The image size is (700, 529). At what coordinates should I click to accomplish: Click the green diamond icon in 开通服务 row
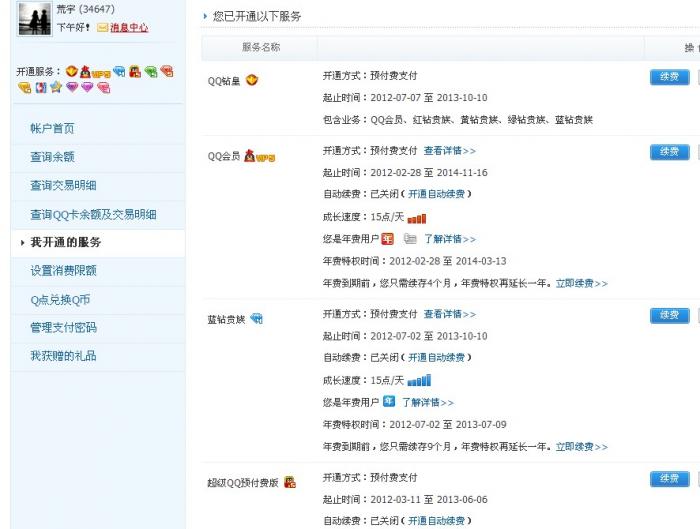151,71
